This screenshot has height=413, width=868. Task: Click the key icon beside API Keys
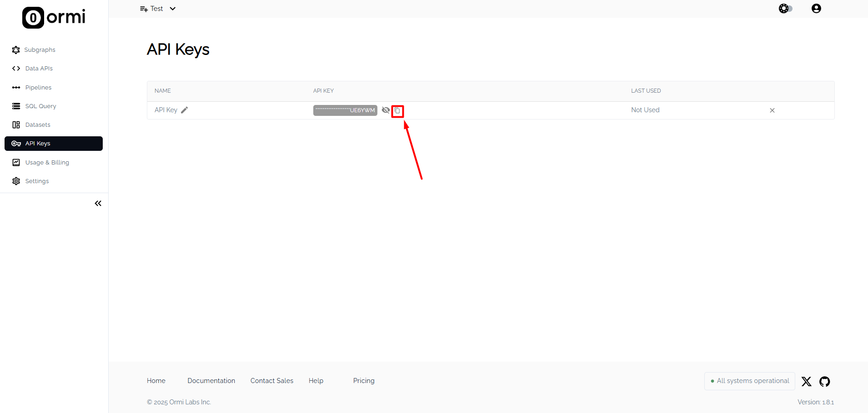click(x=16, y=144)
